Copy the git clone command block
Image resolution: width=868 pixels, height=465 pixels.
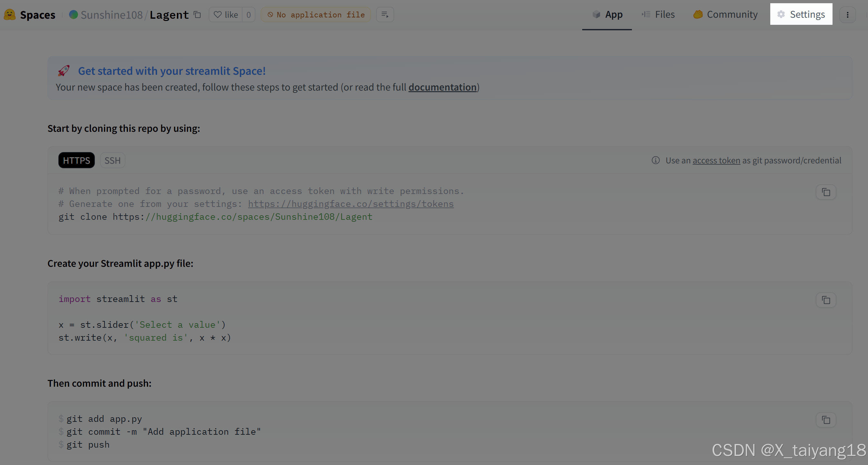[825, 192]
